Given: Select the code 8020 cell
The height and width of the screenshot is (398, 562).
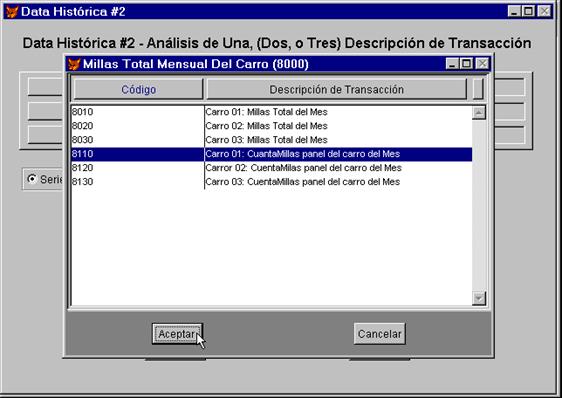Looking at the screenshot, I should (x=138, y=126).
